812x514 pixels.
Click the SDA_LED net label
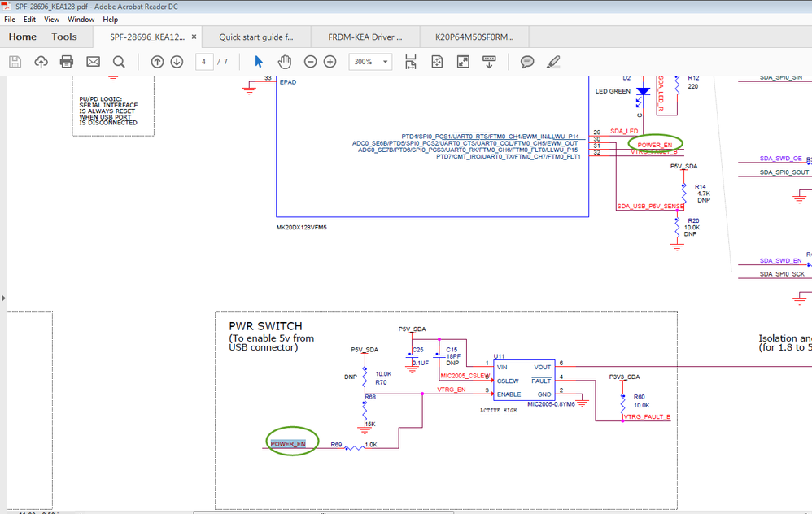click(x=624, y=131)
